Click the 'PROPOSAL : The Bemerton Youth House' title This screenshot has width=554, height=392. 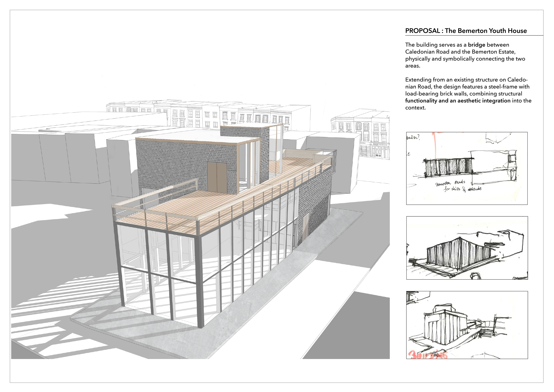[466, 31]
